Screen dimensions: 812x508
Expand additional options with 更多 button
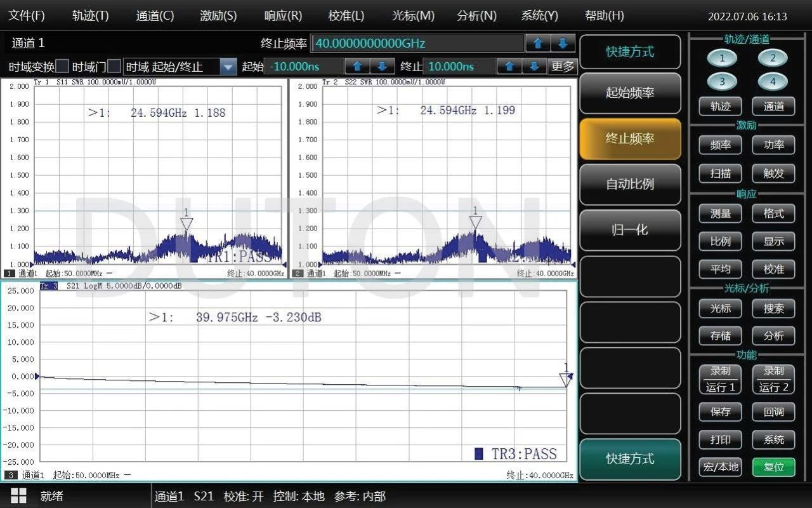[562, 66]
